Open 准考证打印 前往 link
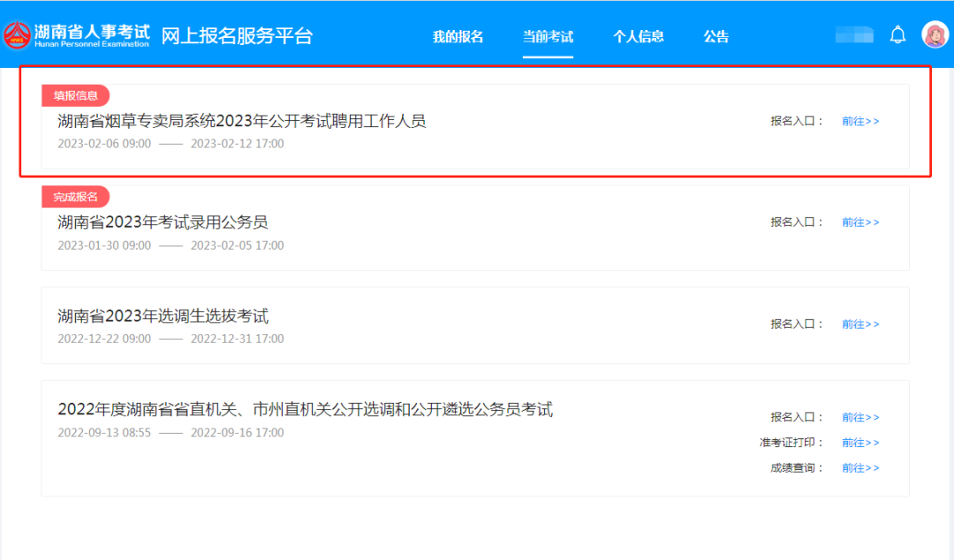 click(x=859, y=443)
